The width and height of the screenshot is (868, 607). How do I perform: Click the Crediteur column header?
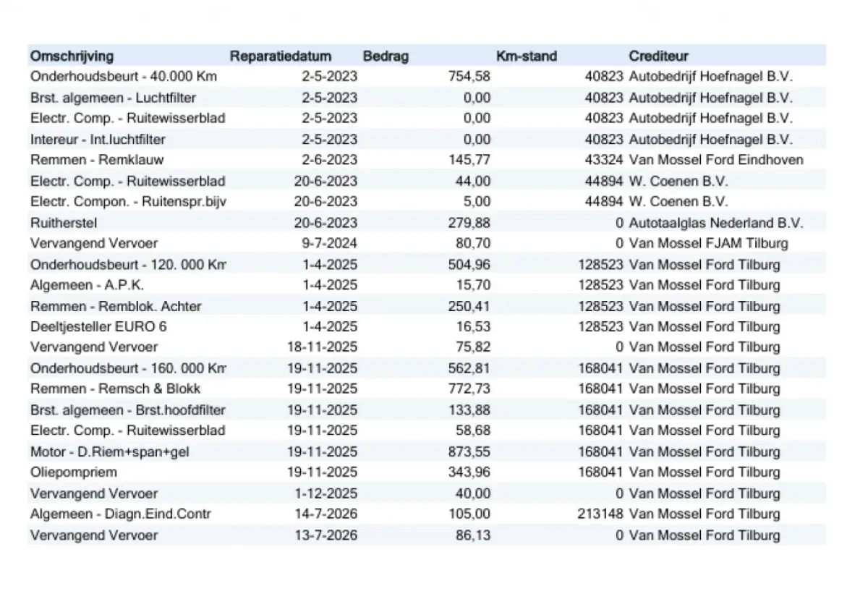click(658, 56)
